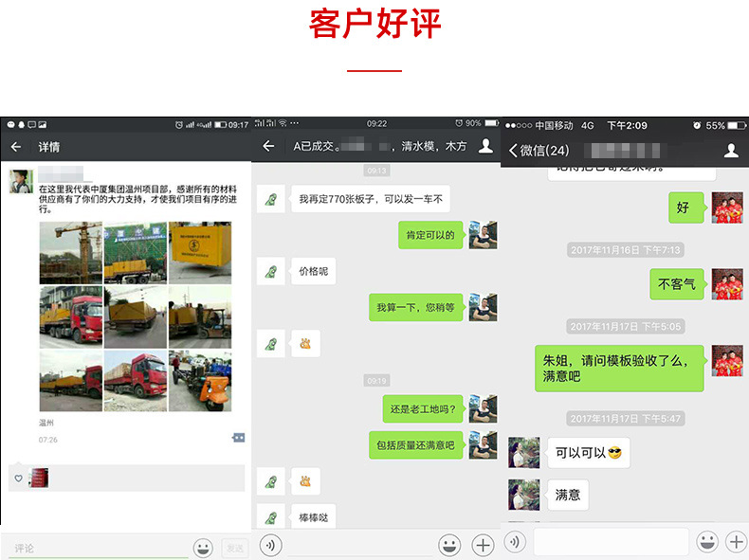Open contact profile icon in middle chat header

tap(485, 146)
